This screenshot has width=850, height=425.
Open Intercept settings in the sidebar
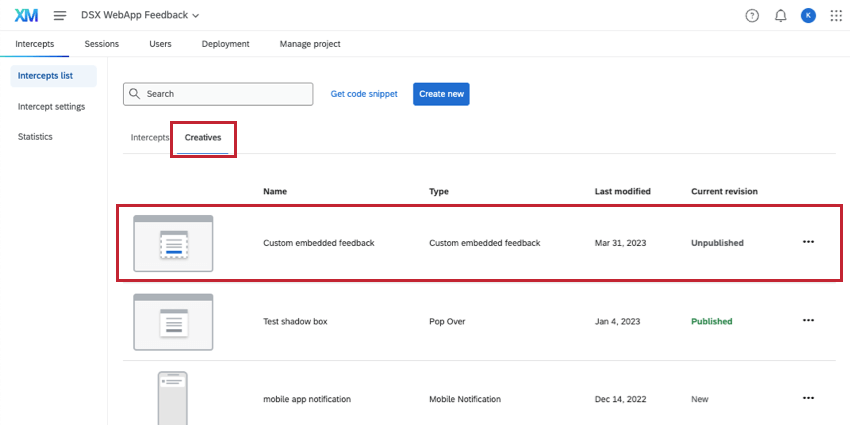point(51,106)
